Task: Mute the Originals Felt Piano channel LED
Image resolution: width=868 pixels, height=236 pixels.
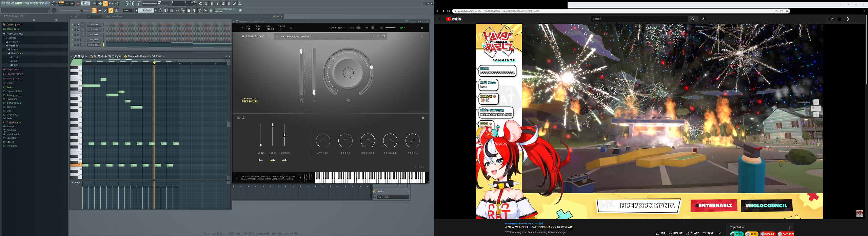Action: pyautogui.click(x=72, y=45)
